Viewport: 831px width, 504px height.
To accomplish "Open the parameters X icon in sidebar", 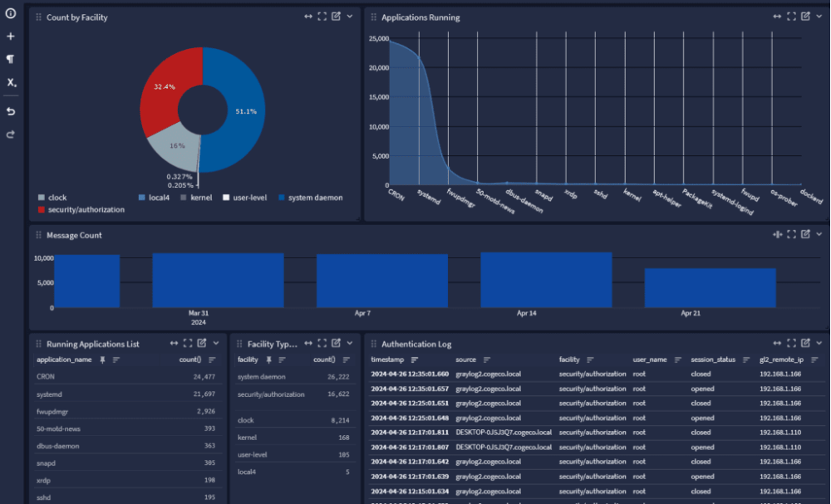I will 11,82.
